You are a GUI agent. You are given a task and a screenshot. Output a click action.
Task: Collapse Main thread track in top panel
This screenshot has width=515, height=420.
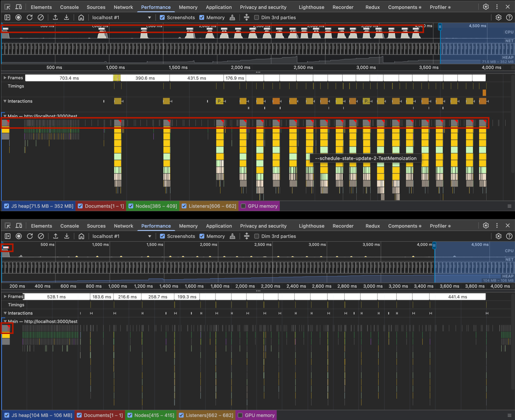tap(5, 116)
